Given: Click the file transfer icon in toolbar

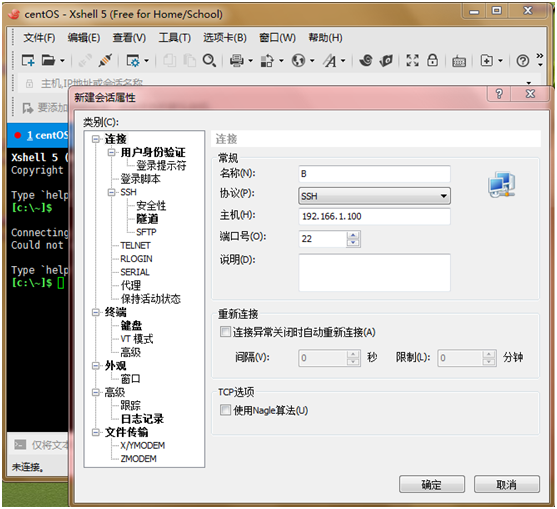Looking at the screenshot, I should pyautogui.click(x=267, y=61).
